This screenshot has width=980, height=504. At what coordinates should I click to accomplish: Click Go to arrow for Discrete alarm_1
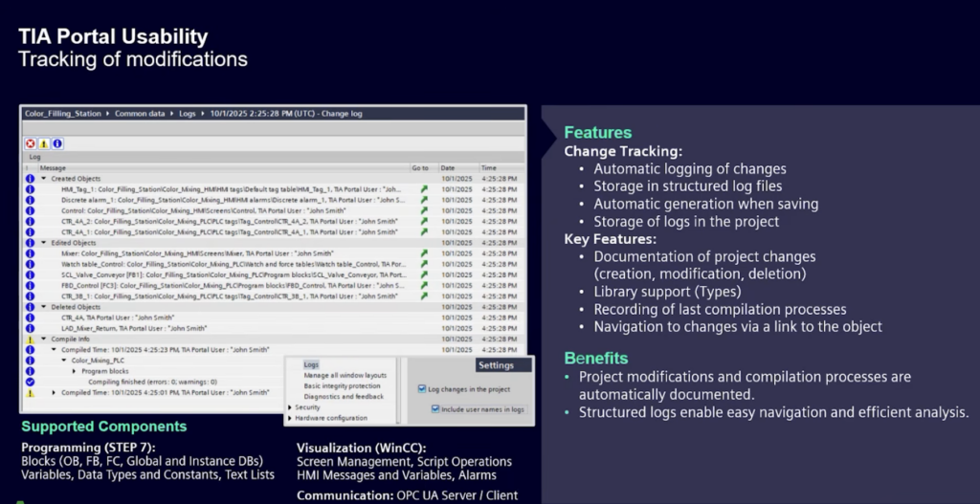424,200
